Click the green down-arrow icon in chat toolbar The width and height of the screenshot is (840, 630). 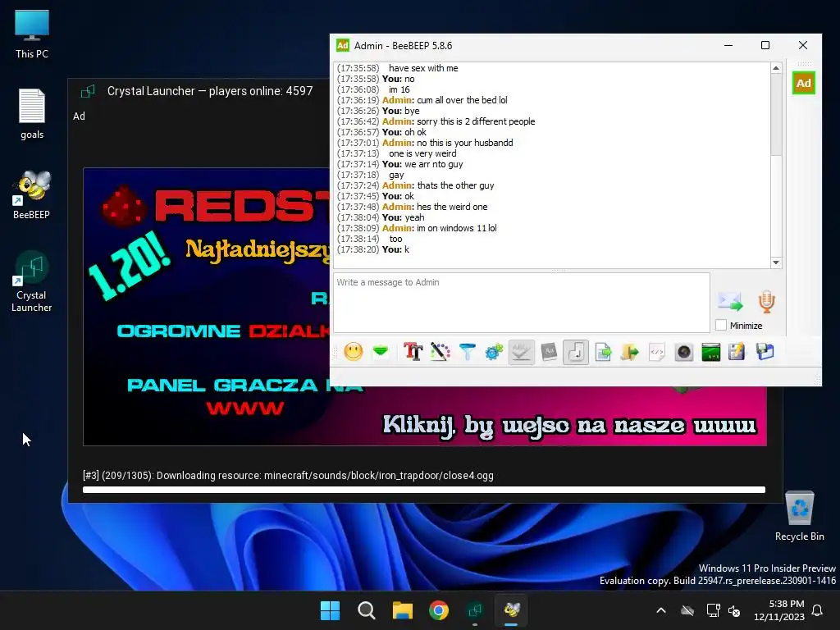click(381, 352)
